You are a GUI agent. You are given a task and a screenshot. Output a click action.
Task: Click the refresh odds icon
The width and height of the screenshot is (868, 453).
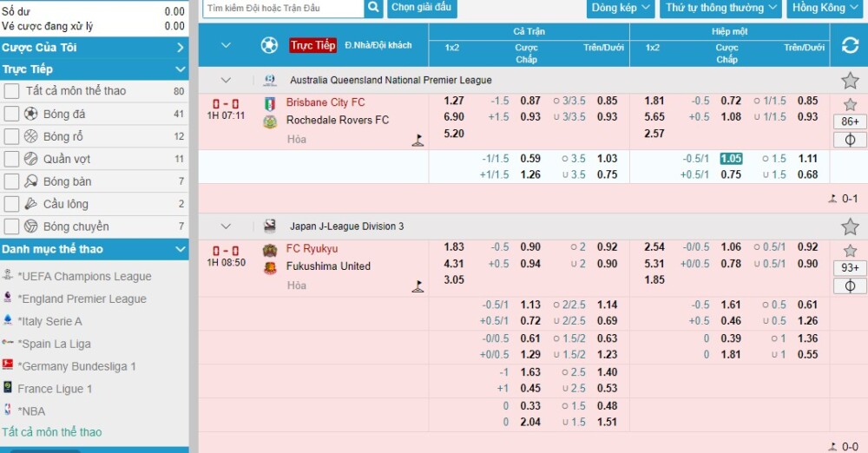pyautogui.click(x=849, y=46)
